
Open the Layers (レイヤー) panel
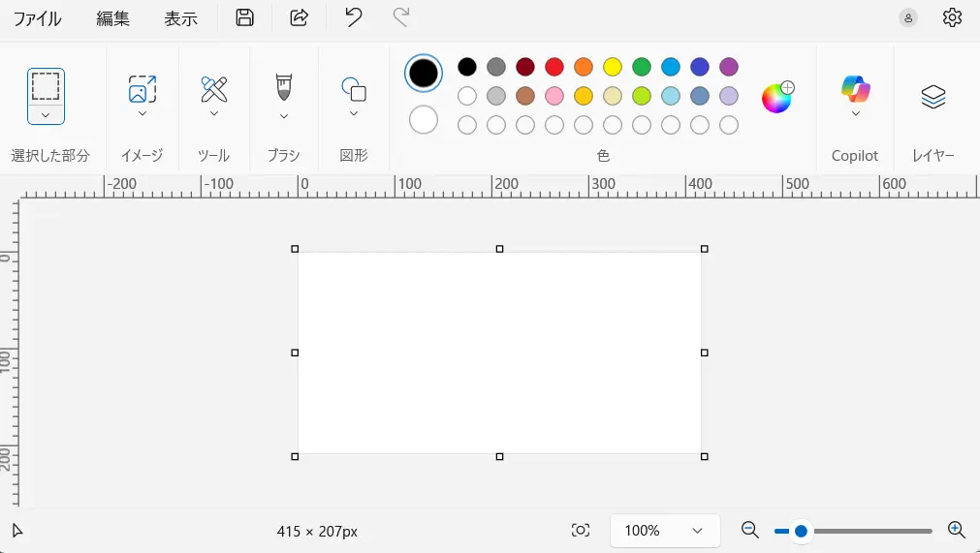[x=933, y=96]
